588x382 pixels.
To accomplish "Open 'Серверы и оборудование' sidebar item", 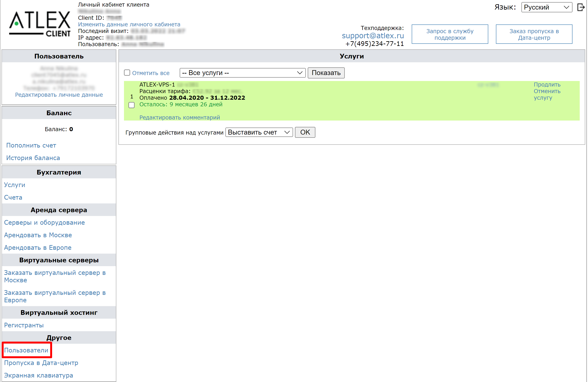I will [x=44, y=223].
